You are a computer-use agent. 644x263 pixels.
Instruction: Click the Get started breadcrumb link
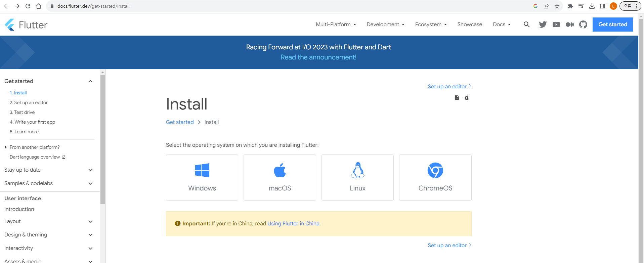click(x=180, y=122)
